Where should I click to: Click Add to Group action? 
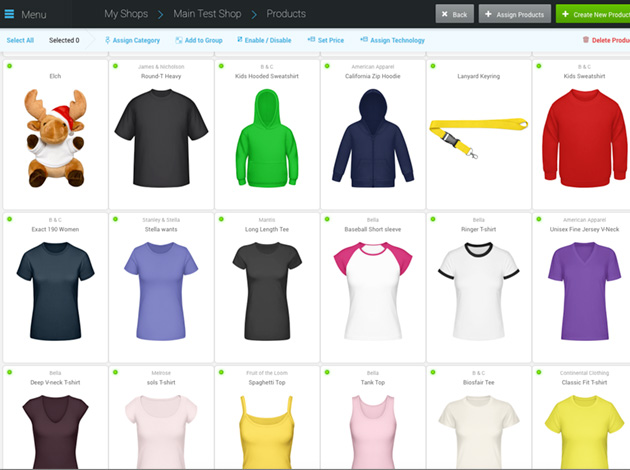pos(199,40)
